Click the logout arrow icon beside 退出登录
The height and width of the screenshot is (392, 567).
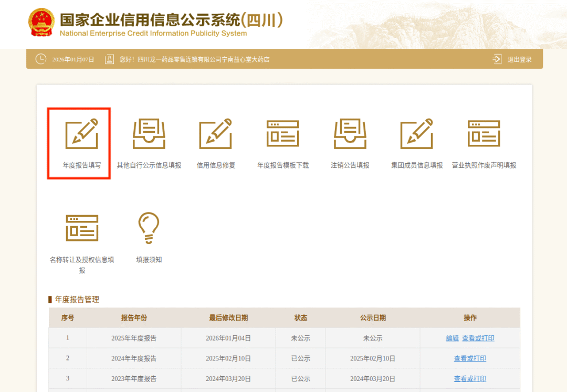tap(497, 59)
